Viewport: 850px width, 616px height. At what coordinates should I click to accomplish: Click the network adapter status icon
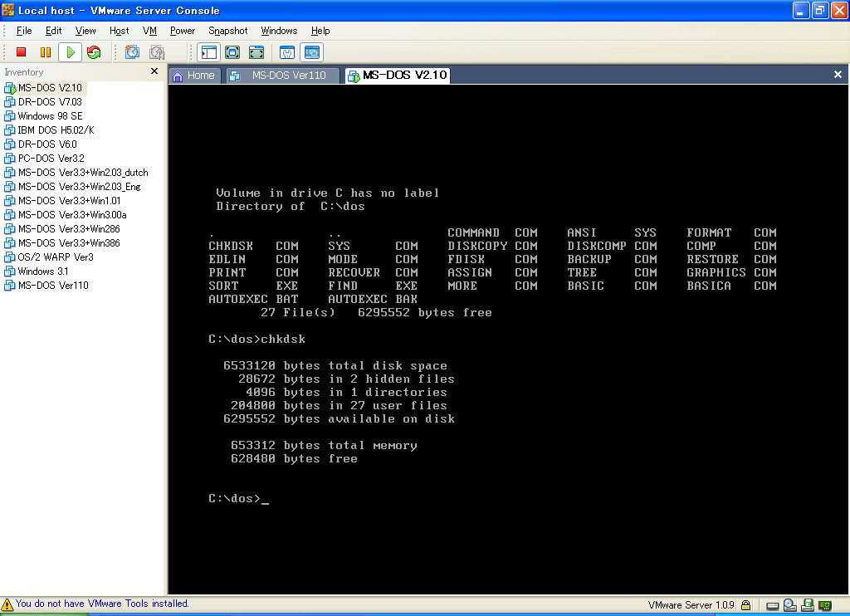(825, 605)
